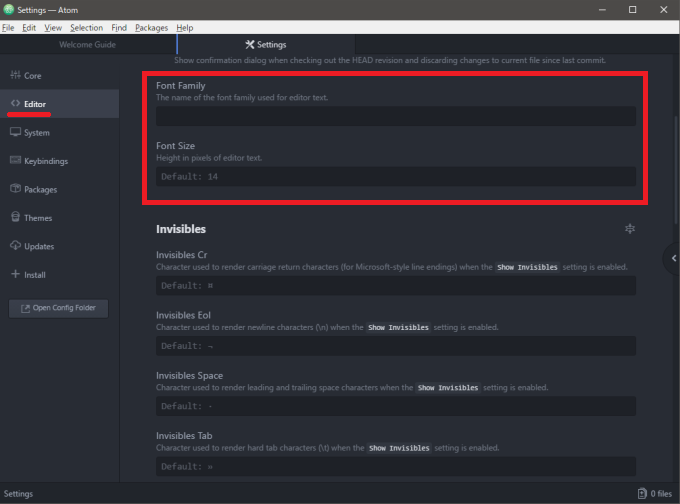Screen dimensions: 680x504
Task: Focus the Invisibles Tab input field
Action: click(x=396, y=467)
